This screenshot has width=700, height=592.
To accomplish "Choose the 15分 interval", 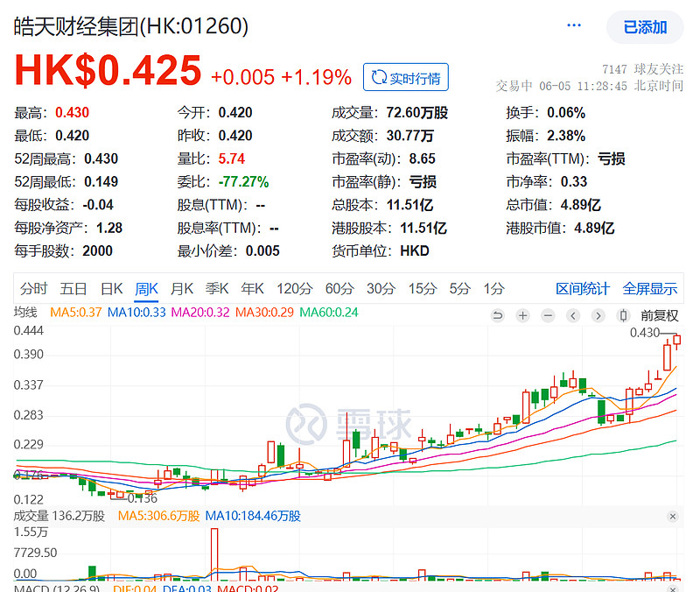I will 423,289.
